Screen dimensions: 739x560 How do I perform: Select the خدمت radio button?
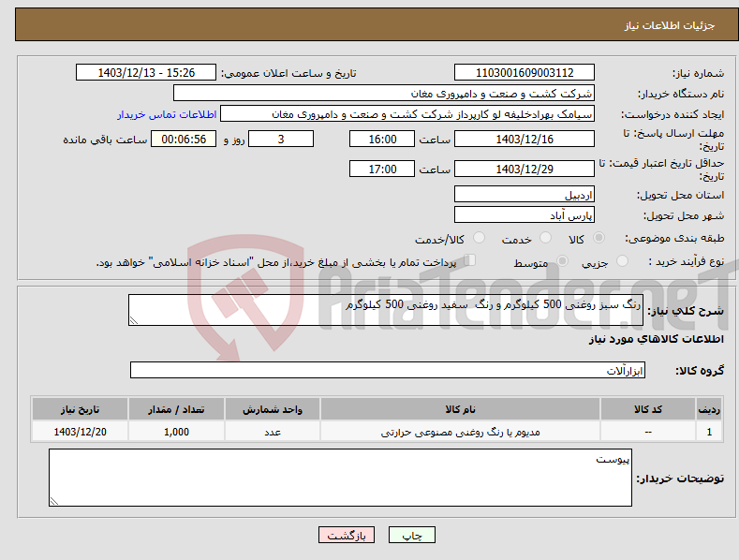[545, 238]
